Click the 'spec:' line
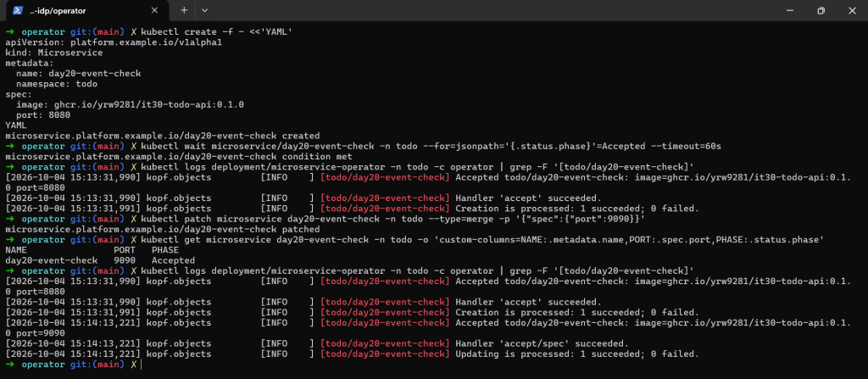Screen dimensions: 868x379 (19, 94)
